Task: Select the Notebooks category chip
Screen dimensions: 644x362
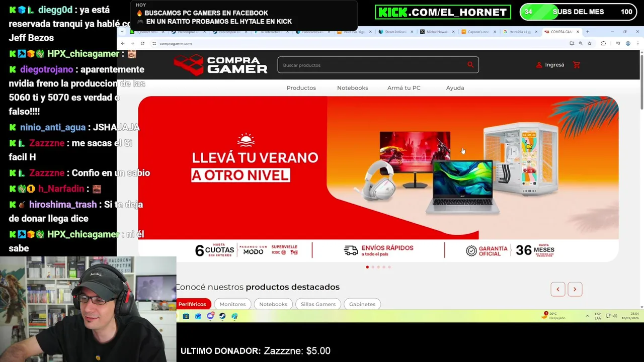Action: coord(273,304)
